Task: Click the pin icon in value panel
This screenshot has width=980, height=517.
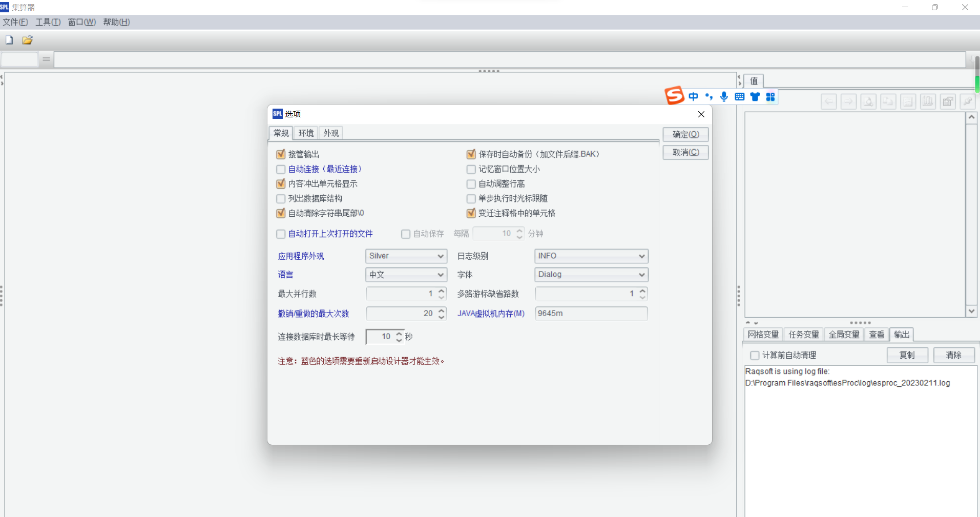Action: (967, 101)
